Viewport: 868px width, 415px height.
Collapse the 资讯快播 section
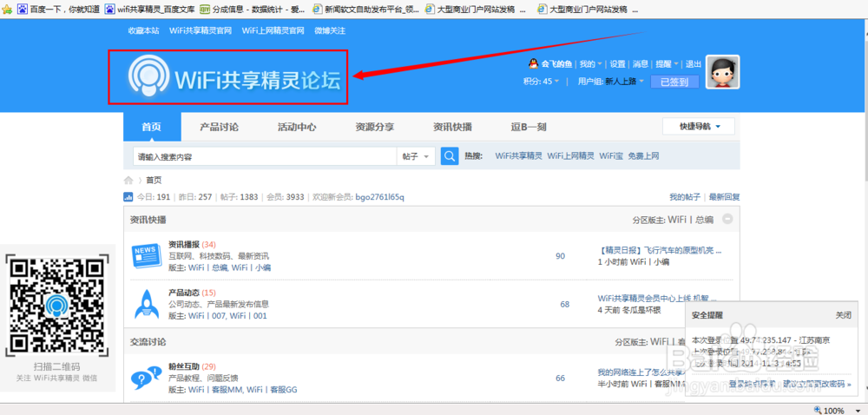pos(728,219)
